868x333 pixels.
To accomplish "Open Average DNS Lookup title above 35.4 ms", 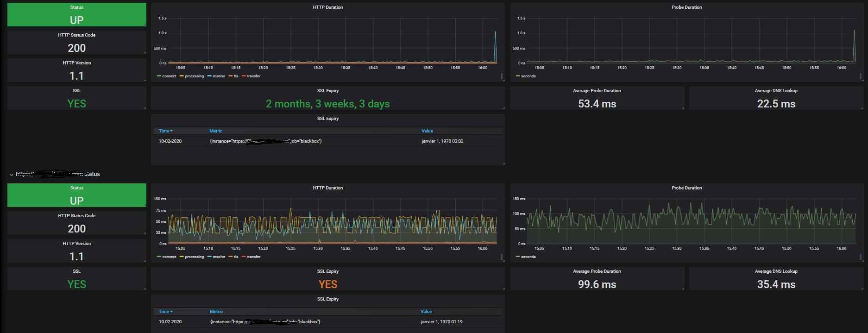I will pyautogui.click(x=776, y=271).
